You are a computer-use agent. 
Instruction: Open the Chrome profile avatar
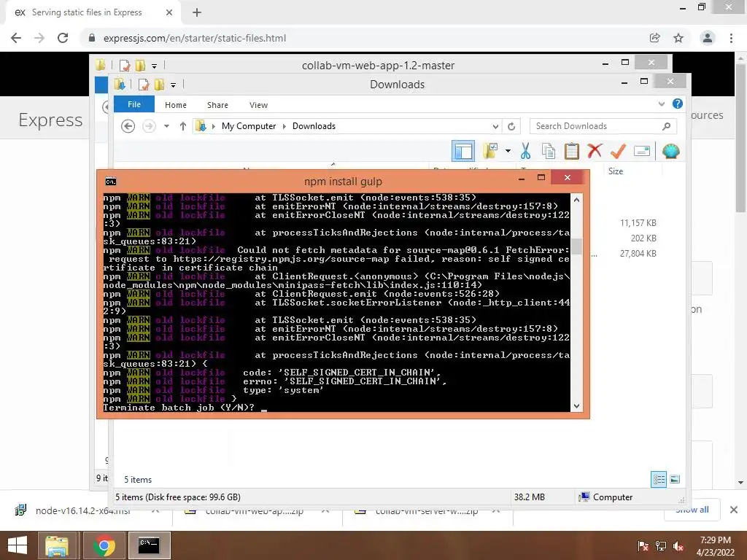coord(708,38)
